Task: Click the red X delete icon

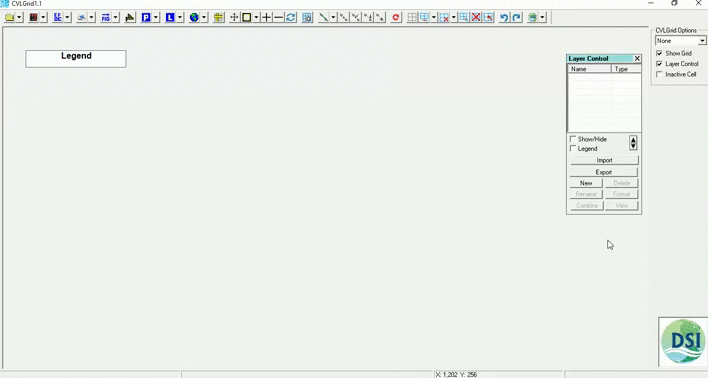Action: click(476, 18)
